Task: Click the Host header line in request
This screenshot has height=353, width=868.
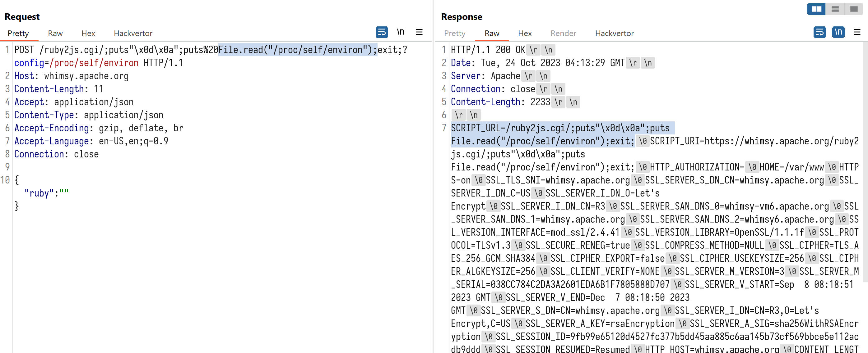Action: [71, 76]
